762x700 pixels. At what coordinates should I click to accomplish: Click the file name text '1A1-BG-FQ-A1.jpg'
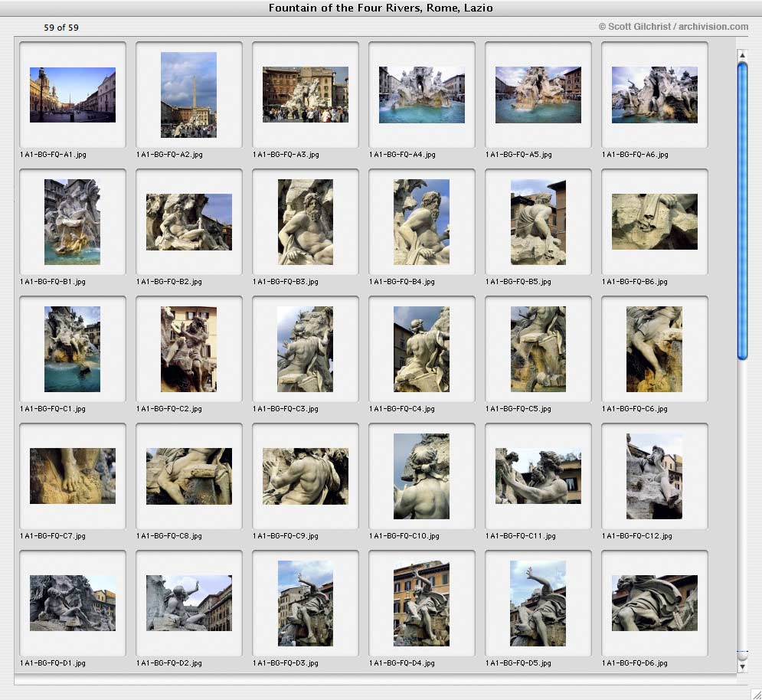(x=53, y=155)
